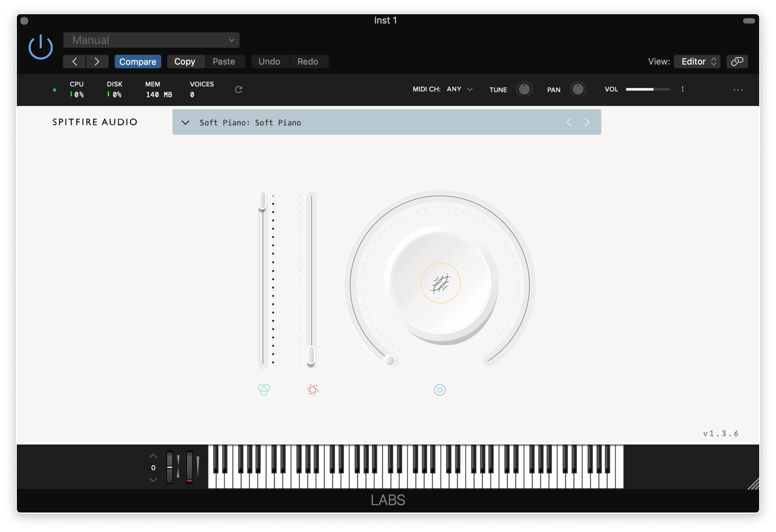The image size is (776, 532).
Task: Click the green expression icon below slider
Action: coord(264,390)
